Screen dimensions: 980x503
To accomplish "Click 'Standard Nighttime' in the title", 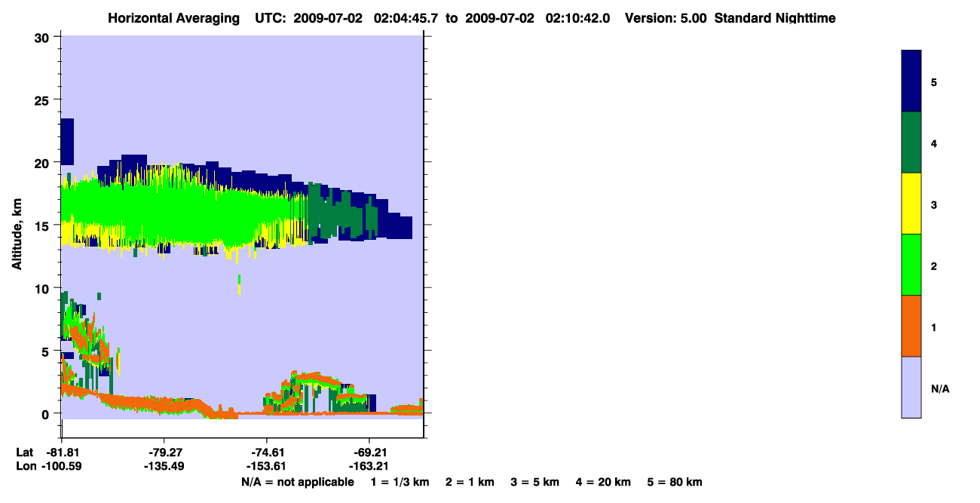I will (775, 18).
